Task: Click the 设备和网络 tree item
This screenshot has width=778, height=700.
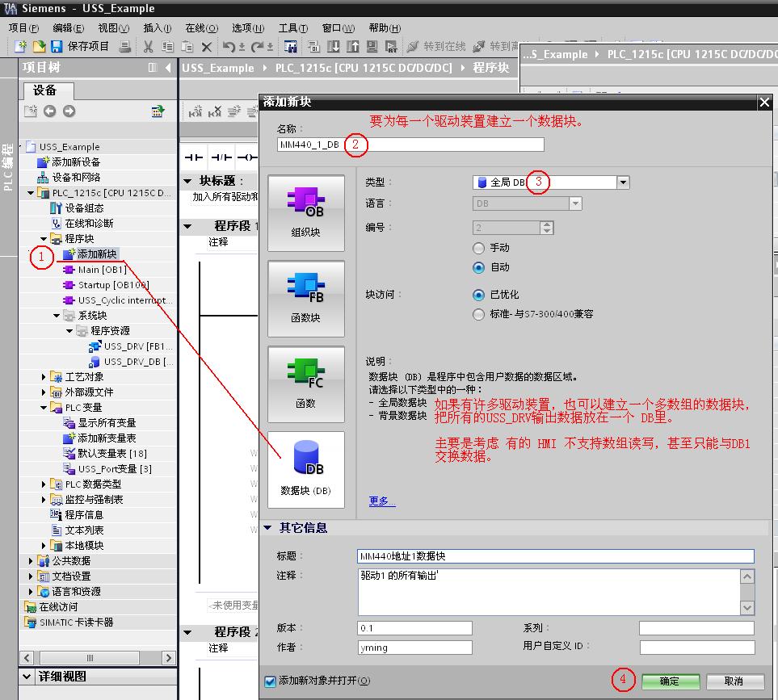Action: [69, 178]
